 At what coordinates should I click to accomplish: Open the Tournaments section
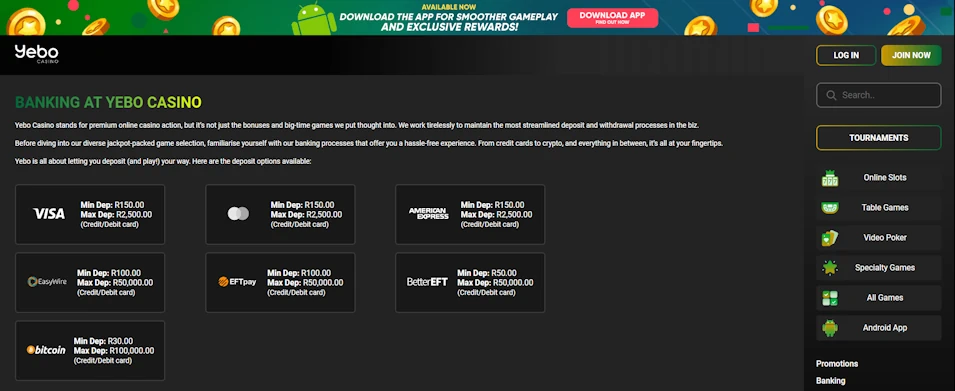(x=878, y=138)
